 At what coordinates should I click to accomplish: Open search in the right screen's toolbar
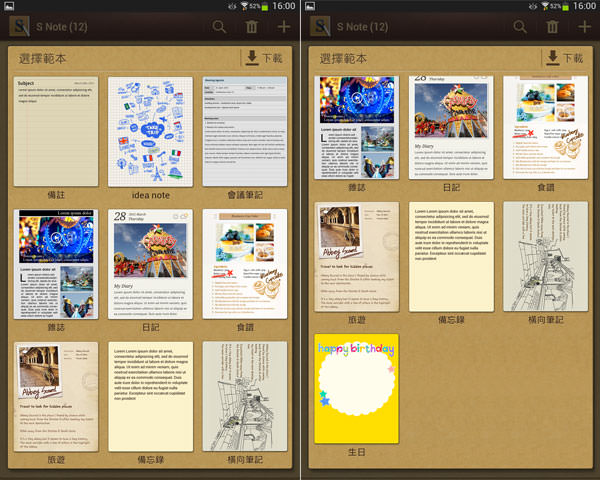[519, 27]
